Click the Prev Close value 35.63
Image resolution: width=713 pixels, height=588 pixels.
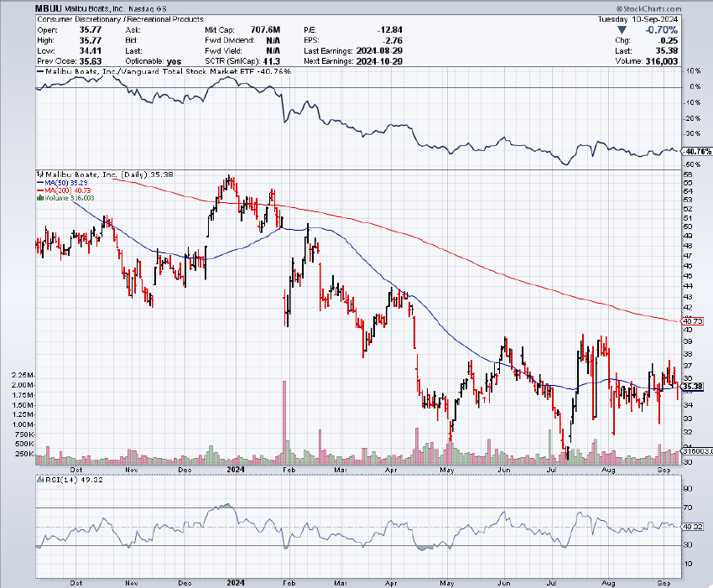click(x=91, y=61)
